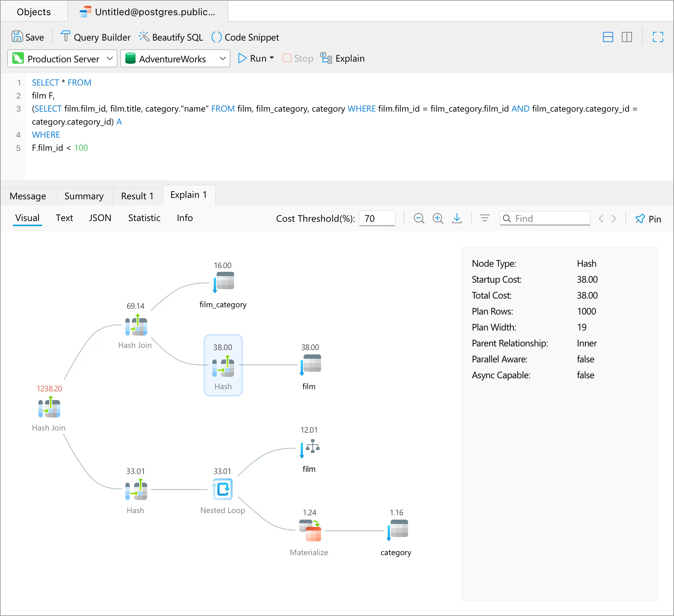The image size is (674, 616).
Task: Click the Cost Threshold input field
Action: coord(377,218)
